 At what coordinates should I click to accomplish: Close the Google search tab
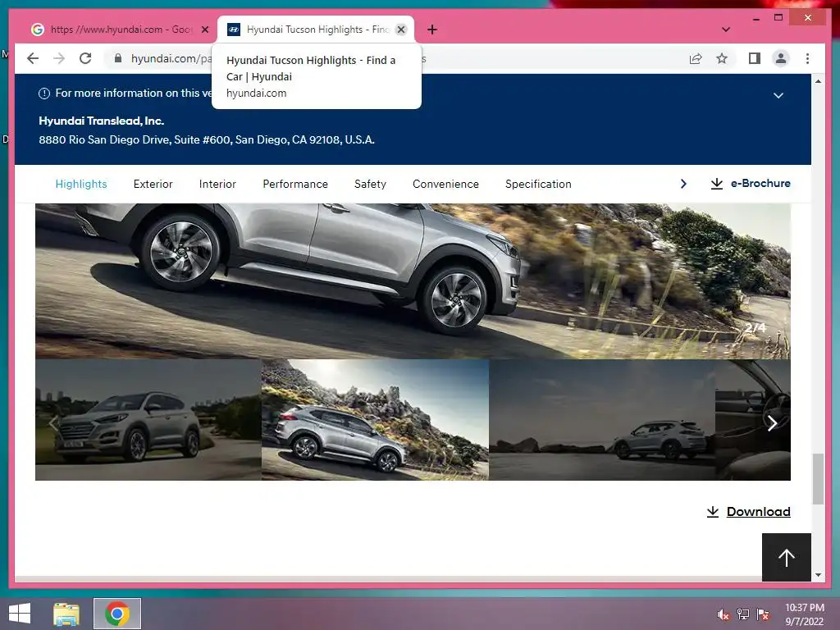click(204, 30)
